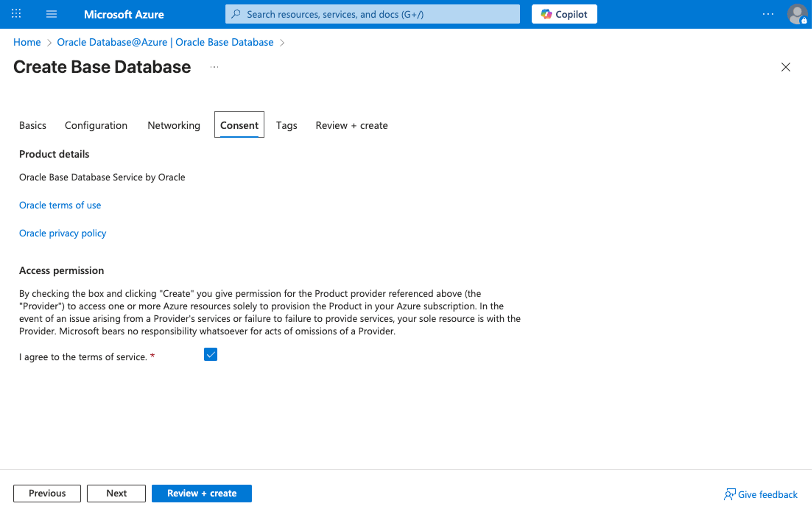Open the ellipsis next to Create Base Database title

point(214,67)
